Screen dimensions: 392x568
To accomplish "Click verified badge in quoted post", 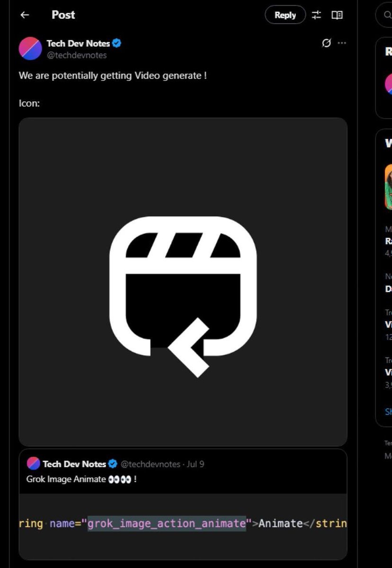I will click(113, 464).
